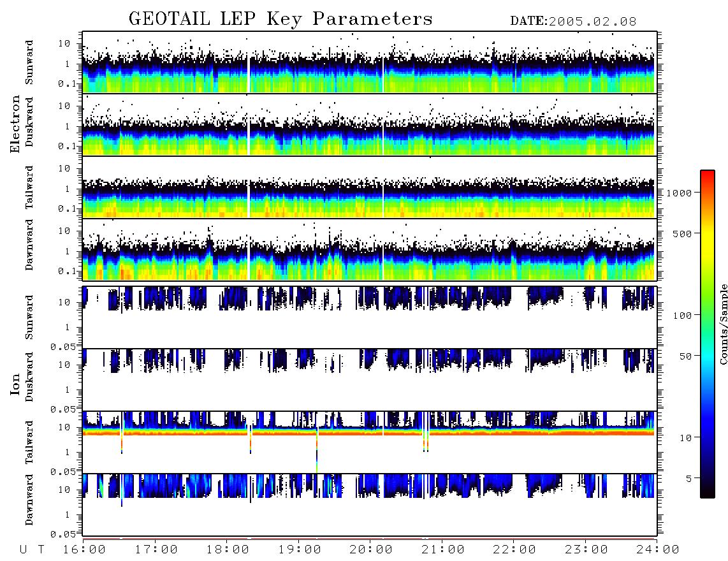728x561 pixels.
Task: Click the orange band in Ion Tailward panel
Action: (x=370, y=432)
